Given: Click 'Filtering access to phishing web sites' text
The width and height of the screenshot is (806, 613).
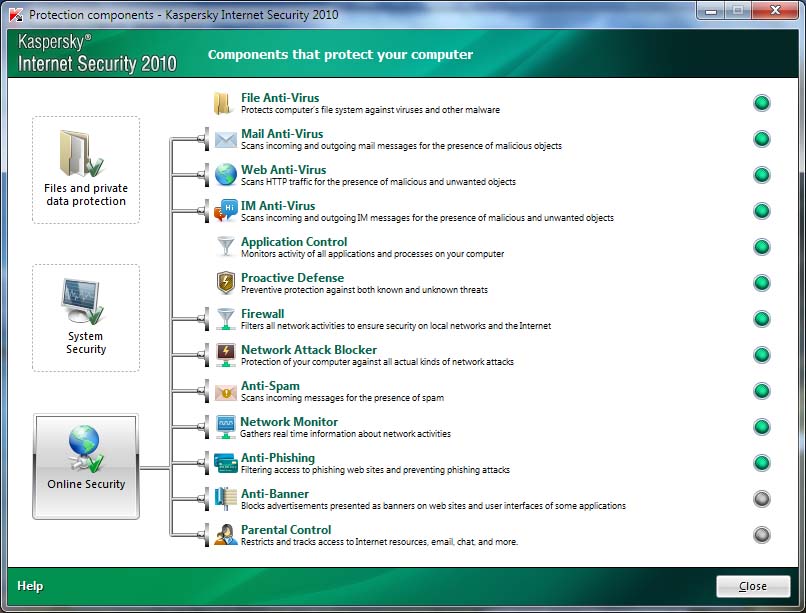Looking at the screenshot, I should coord(375,470).
